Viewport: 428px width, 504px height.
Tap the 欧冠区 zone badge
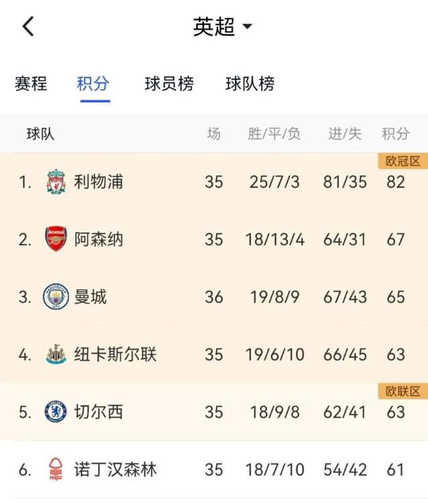[x=403, y=161]
